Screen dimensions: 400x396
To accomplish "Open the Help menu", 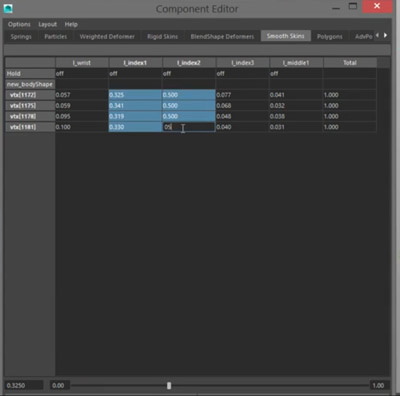I will (x=71, y=24).
